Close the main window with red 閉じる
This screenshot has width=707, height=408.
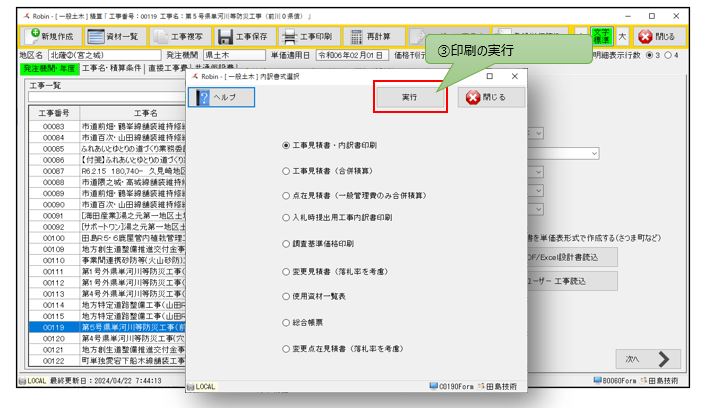coord(659,37)
